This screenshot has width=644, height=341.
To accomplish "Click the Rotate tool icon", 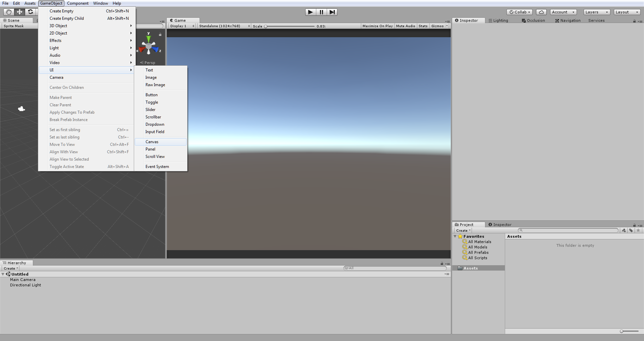I will click(x=31, y=12).
